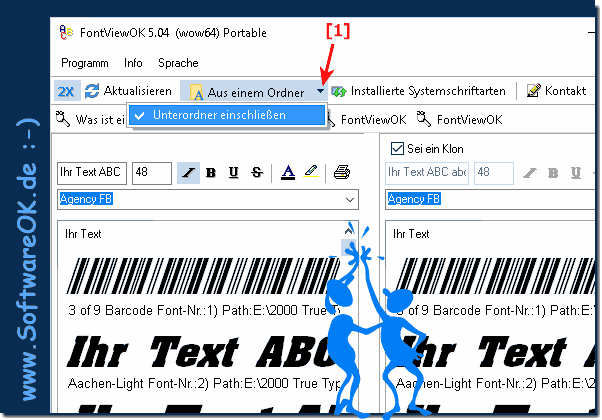This screenshot has width=602, height=420.
Task: Click the disabled underline icon in the right pane
Action: point(576,173)
